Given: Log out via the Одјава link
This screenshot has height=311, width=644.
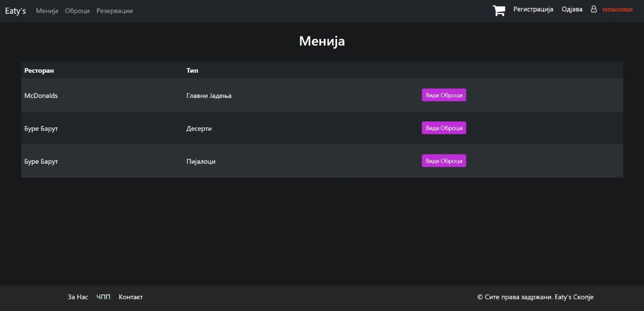Looking at the screenshot, I should coord(572,9).
